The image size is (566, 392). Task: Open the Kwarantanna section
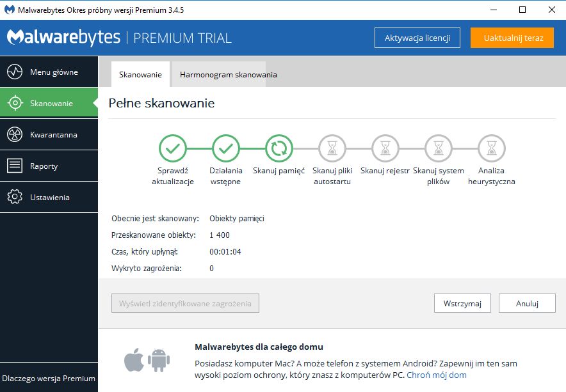pos(49,134)
